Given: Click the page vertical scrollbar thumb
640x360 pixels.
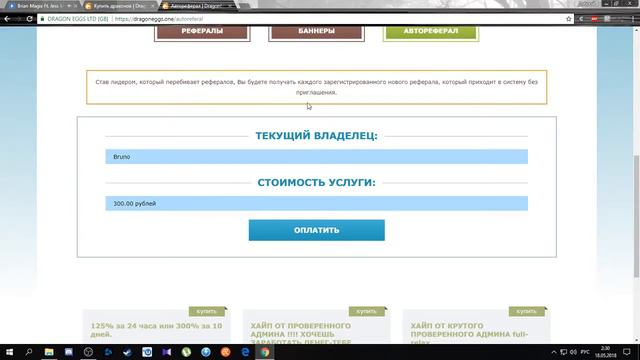Looking at the screenshot, I should [636, 216].
